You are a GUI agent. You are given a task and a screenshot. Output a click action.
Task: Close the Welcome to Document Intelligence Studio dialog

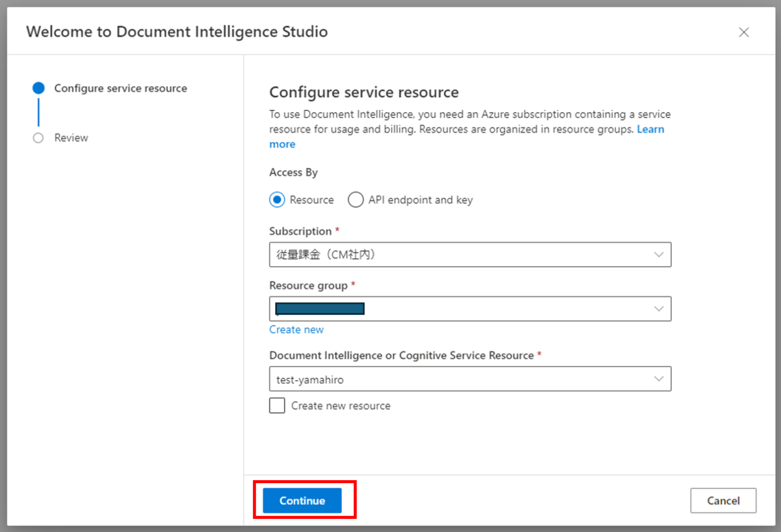pos(744,32)
